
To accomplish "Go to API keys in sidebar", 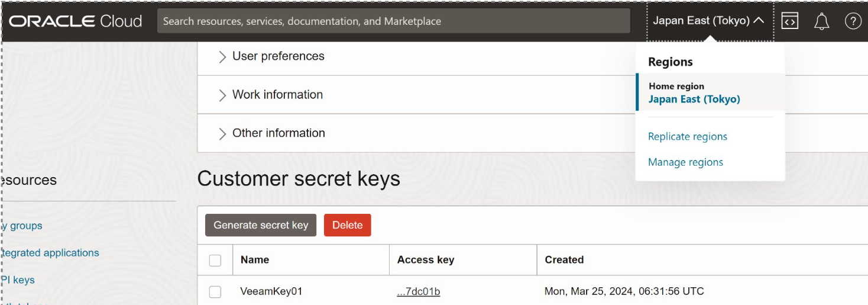I will [x=19, y=280].
